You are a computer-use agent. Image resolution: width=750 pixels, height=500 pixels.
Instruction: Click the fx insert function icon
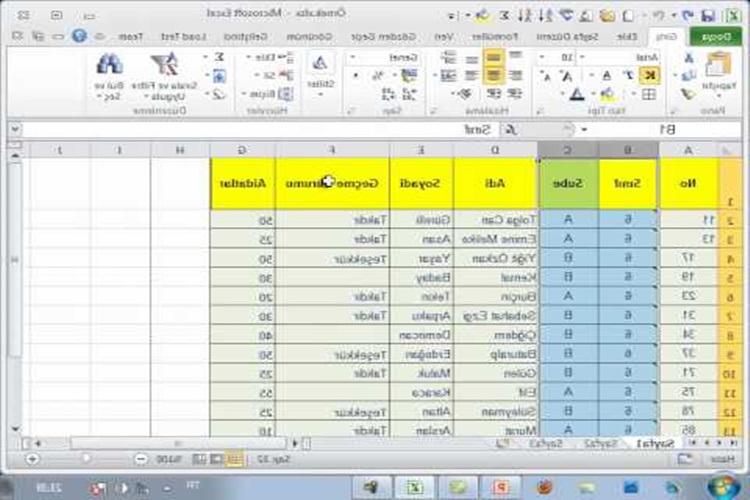[510, 129]
